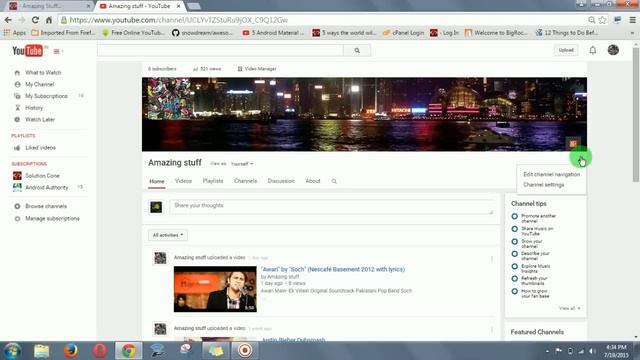This screenshot has width=640, height=360.
Task: Launch Firefox from the taskbar
Action: click(71, 351)
